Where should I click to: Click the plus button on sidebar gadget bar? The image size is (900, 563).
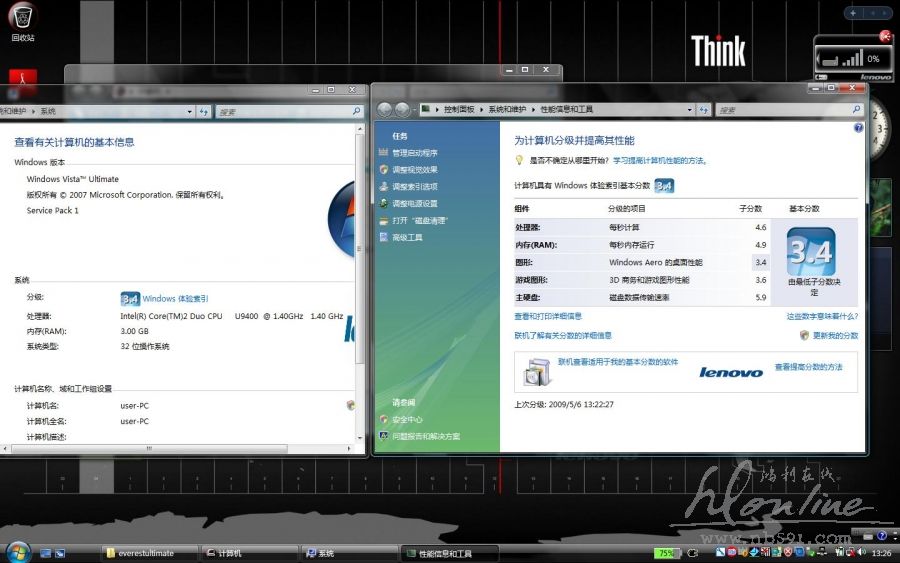pos(853,13)
